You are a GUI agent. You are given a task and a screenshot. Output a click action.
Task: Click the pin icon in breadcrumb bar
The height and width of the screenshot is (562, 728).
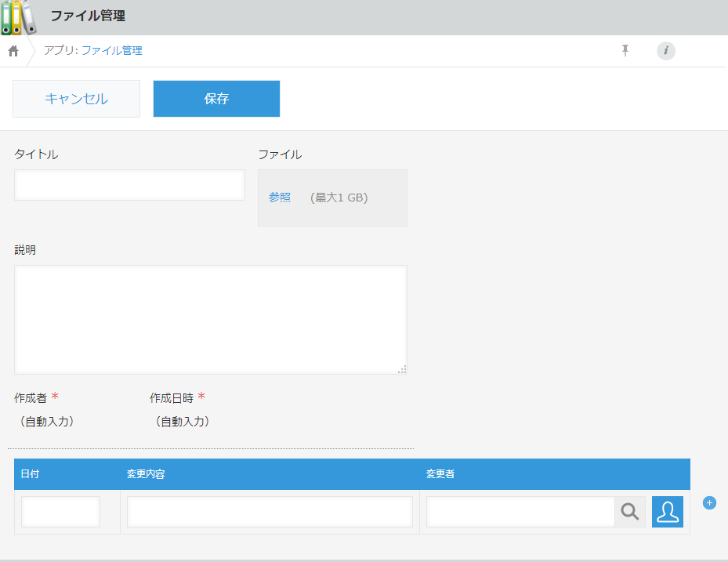click(625, 51)
